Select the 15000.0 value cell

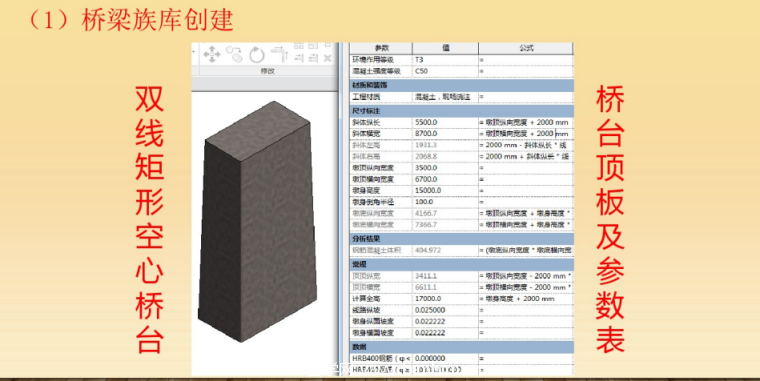(445, 190)
